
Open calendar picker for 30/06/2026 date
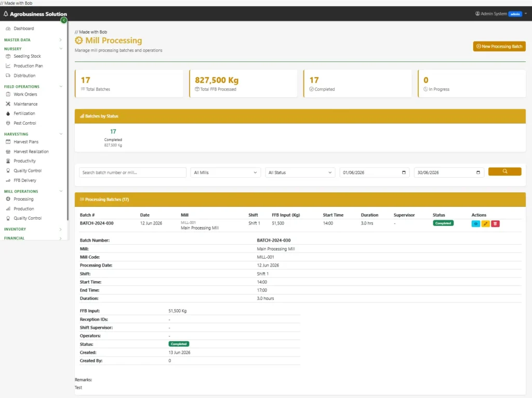pyautogui.click(x=478, y=173)
